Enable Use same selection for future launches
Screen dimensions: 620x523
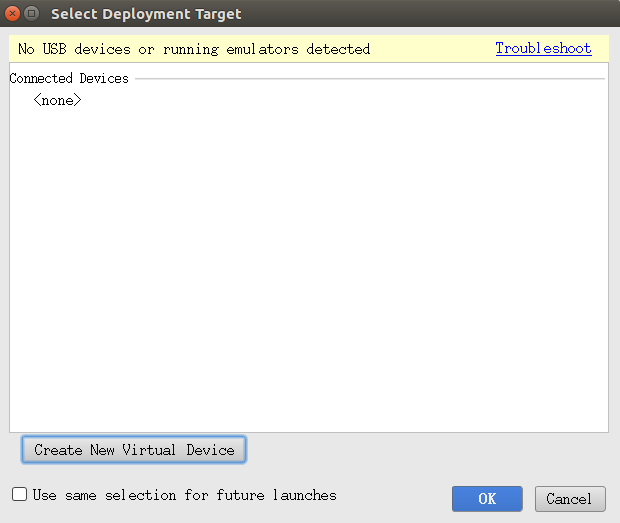pyautogui.click(x=19, y=494)
